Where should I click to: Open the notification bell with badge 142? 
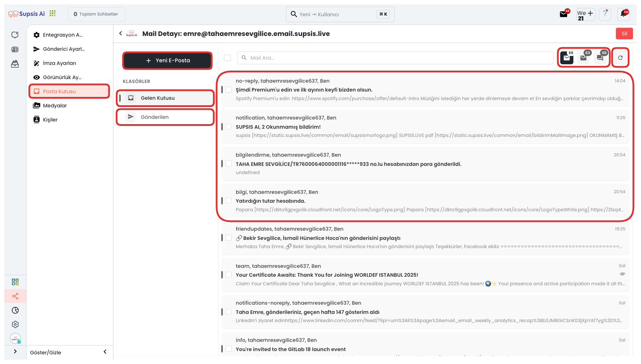pos(623,14)
